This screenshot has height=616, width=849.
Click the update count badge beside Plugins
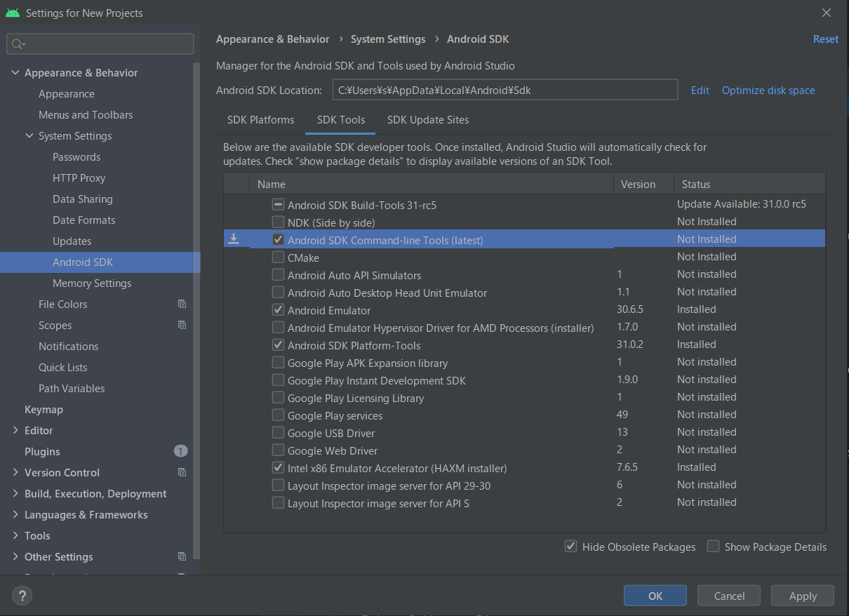point(181,451)
